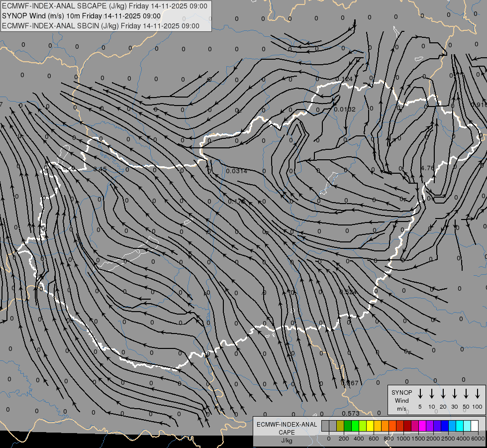Select the lime yellow-green CAPE swatch
This screenshot has height=448, width=487.
(x=363, y=426)
